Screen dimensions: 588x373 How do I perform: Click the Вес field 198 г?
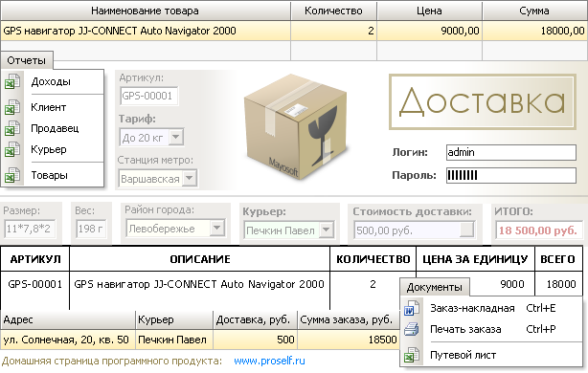[91, 229]
